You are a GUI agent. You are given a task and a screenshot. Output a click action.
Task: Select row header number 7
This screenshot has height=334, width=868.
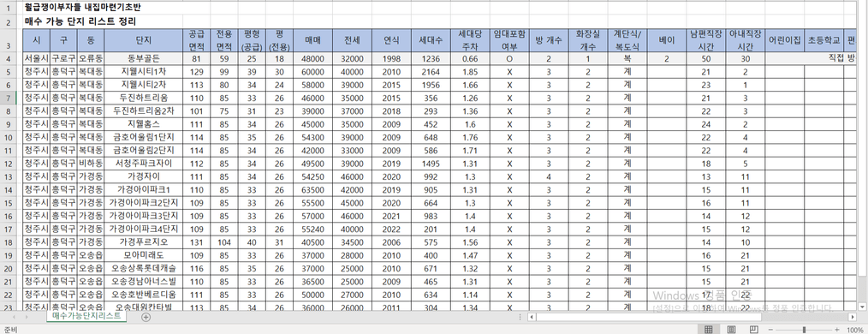[x=9, y=98]
